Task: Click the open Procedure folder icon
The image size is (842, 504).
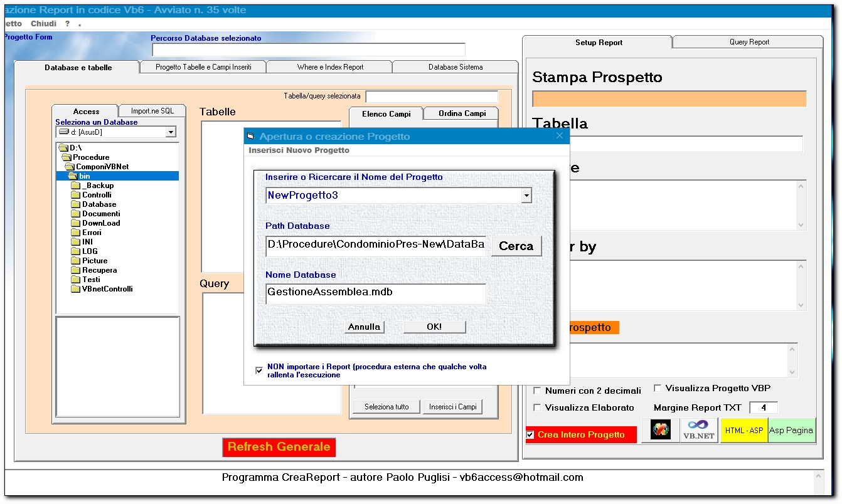Action: coord(67,157)
